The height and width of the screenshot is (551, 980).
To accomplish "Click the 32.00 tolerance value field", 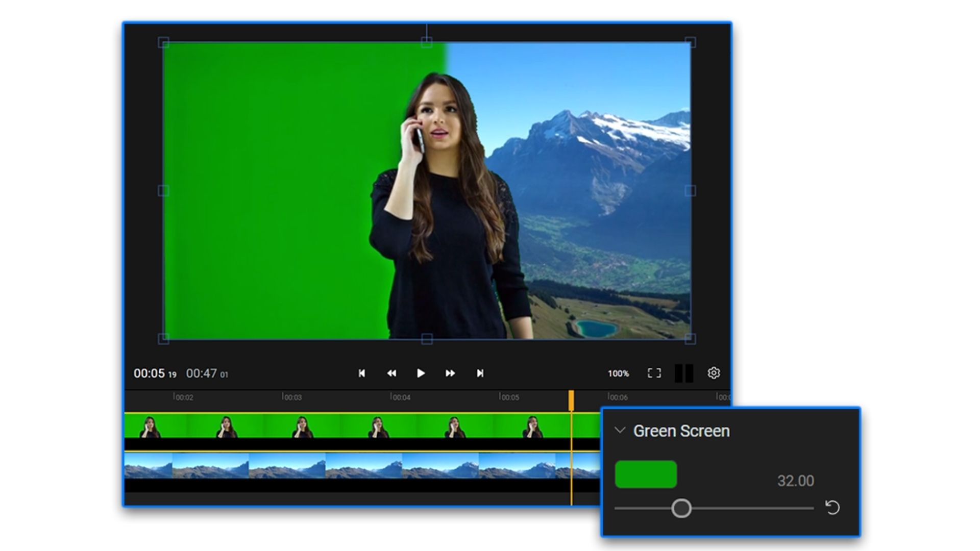I will pos(795,481).
